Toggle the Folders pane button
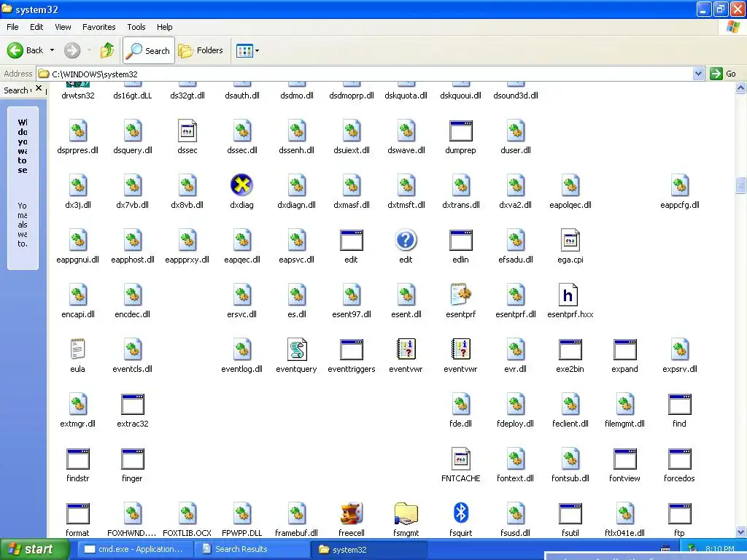This screenshot has height=560, width=747. tap(201, 50)
